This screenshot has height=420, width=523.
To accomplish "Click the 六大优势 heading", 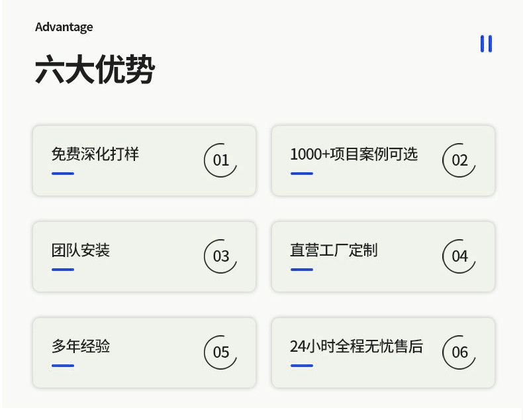I will pos(95,70).
